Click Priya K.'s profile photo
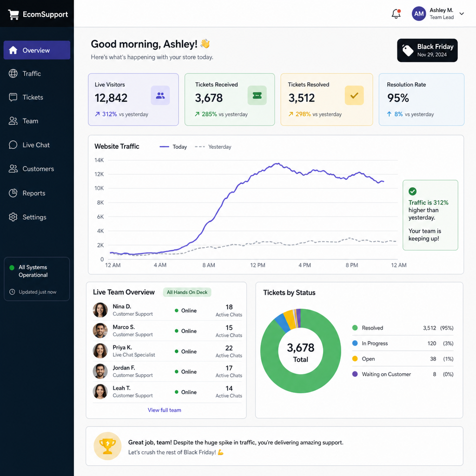The width and height of the screenshot is (476, 476). [x=100, y=351]
